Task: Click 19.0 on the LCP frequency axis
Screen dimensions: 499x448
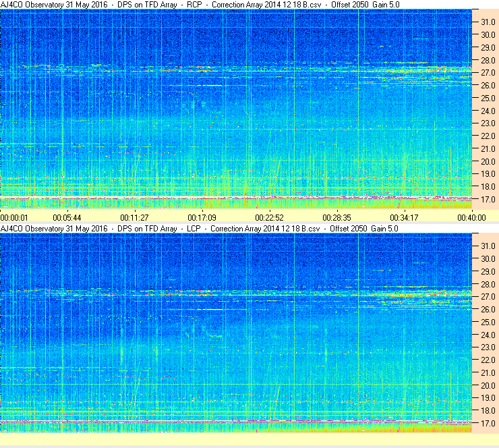Action: 488,398
